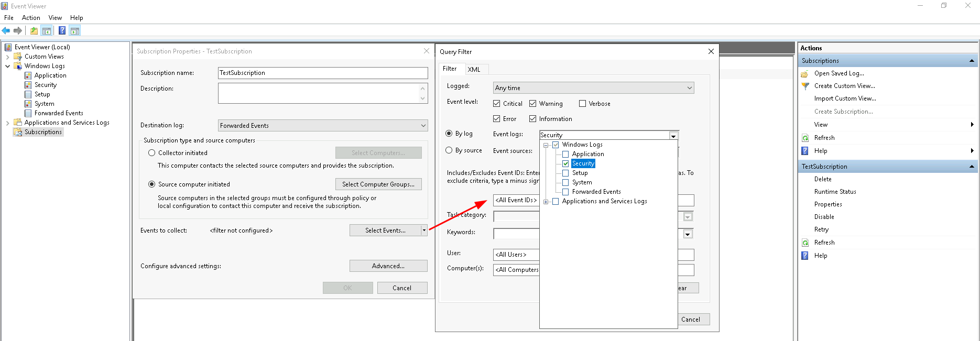Uncheck the Security box in Event logs dropdown
This screenshot has height=341, width=980.
coord(565,163)
